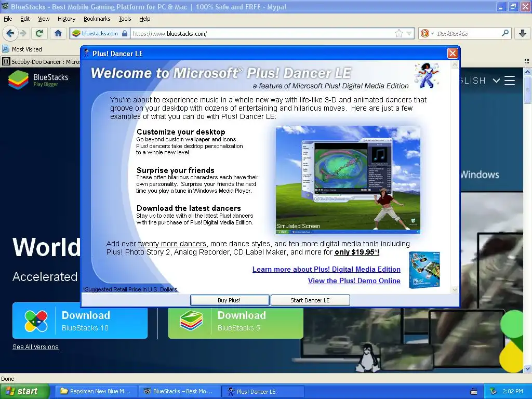Click dialog scrollbar down arrow
532x399 pixels.
pos(455,289)
